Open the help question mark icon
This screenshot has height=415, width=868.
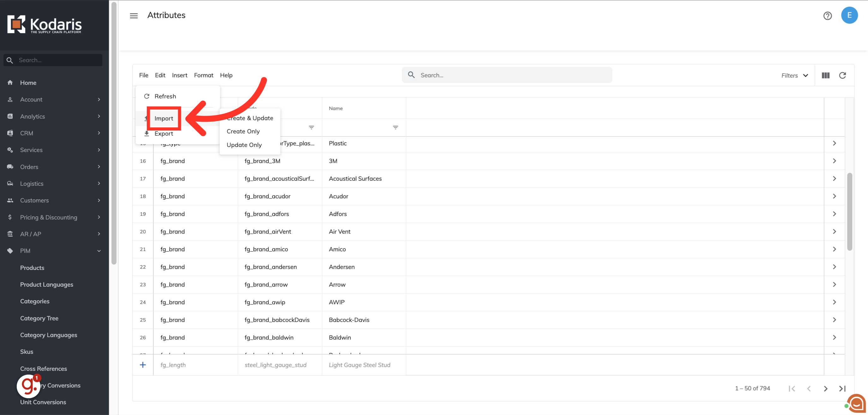point(827,16)
